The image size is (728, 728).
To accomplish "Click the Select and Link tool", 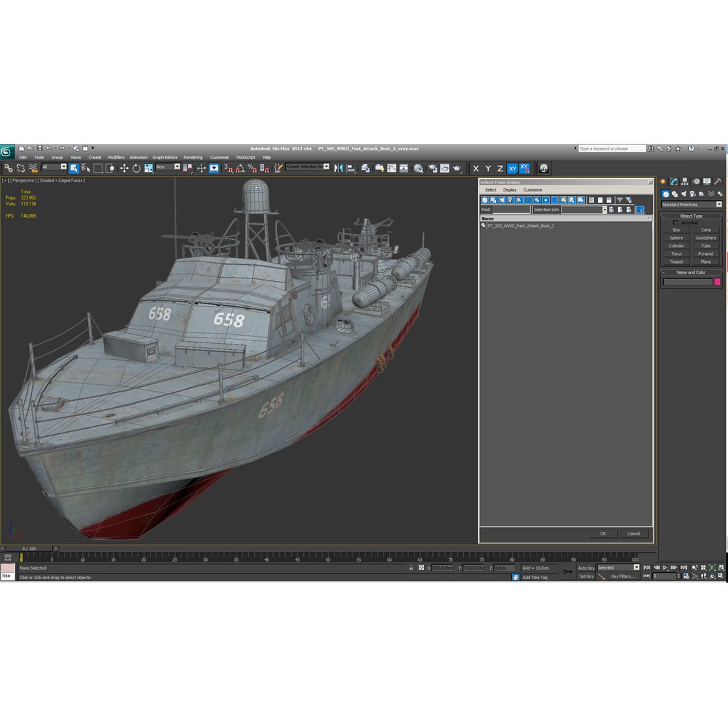I will [8, 168].
